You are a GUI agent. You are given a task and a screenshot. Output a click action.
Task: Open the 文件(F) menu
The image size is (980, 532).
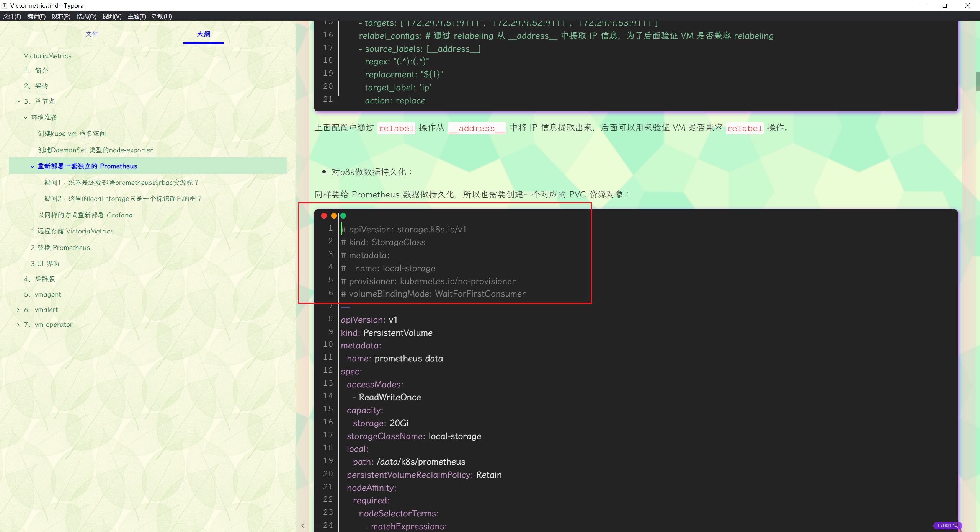coord(12,16)
